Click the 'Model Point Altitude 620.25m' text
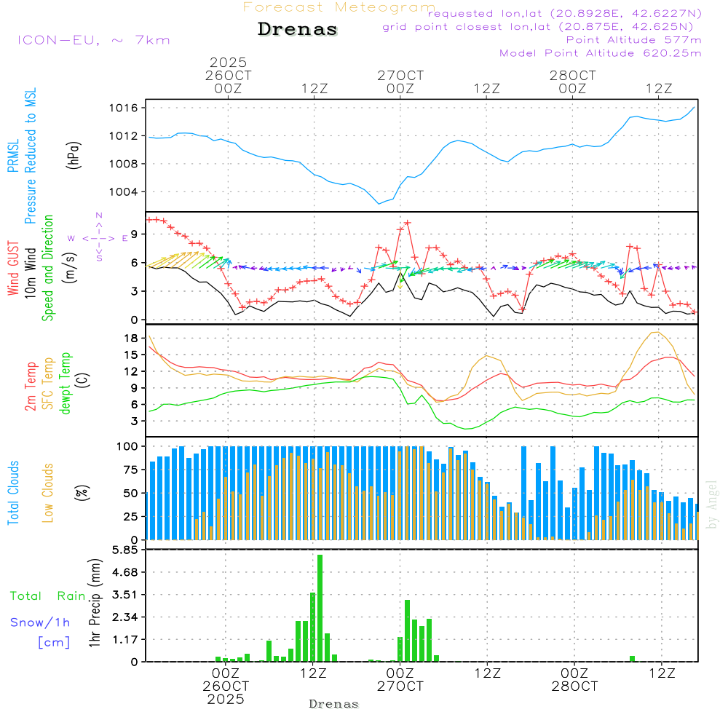728x728 pixels. click(600, 53)
